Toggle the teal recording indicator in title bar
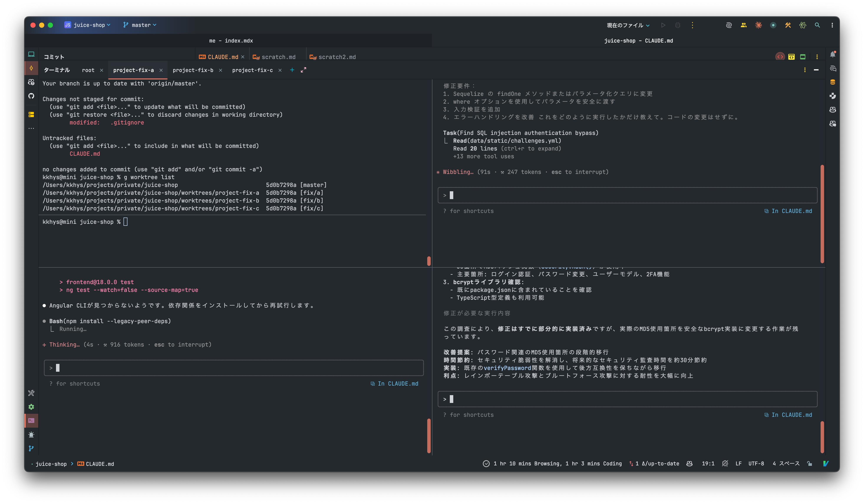The width and height of the screenshot is (864, 504). [772, 25]
